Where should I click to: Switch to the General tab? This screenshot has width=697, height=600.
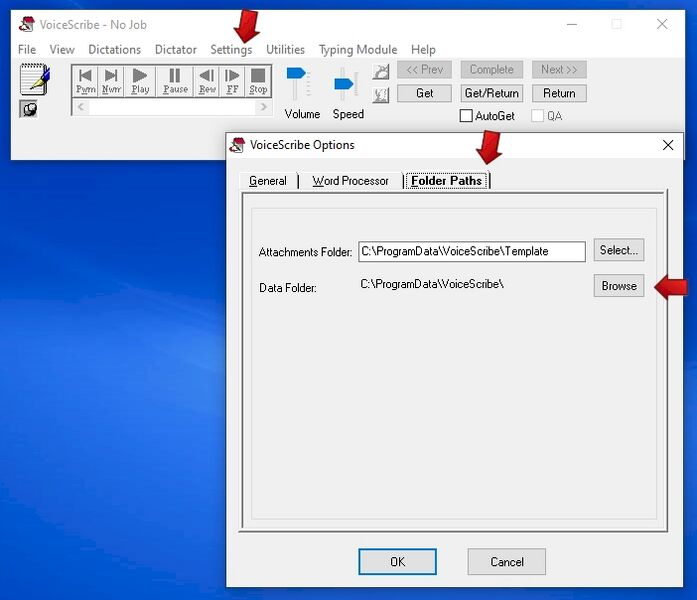(x=268, y=181)
